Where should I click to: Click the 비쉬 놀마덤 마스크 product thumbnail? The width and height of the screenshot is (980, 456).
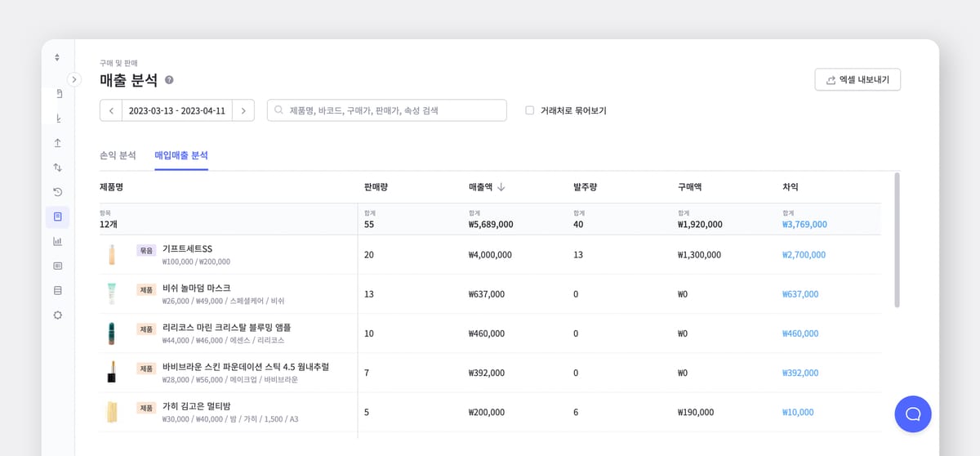pos(111,294)
